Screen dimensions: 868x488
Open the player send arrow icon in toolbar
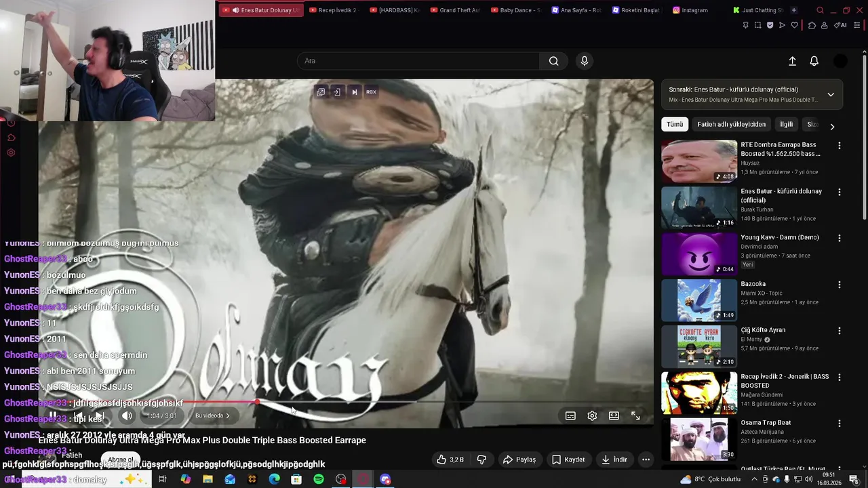782,25
